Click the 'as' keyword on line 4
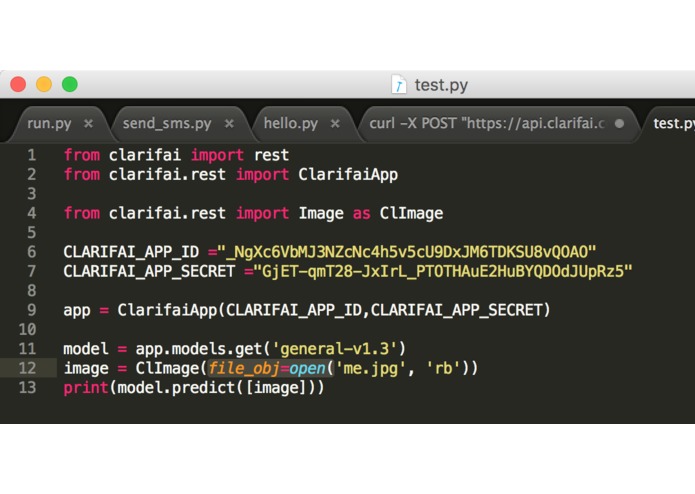Viewport: 695px width, 494px height. tap(361, 214)
